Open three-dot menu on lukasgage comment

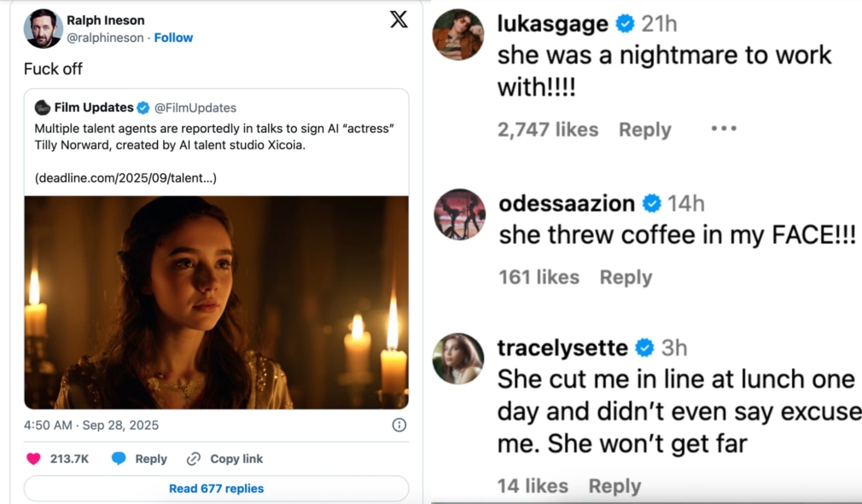[x=723, y=129]
